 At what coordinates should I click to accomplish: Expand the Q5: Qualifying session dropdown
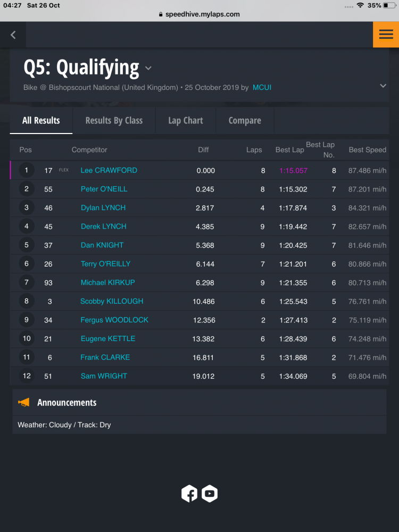pyautogui.click(x=148, y=68)
